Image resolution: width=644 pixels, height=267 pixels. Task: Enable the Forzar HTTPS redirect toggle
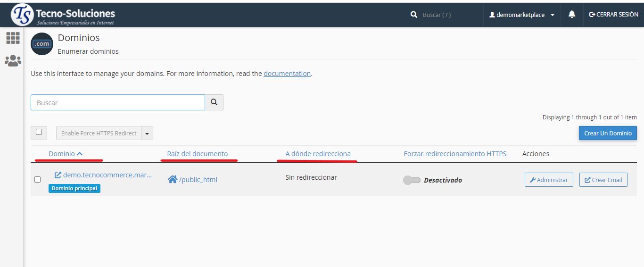pyautogui.click(x=412, y=180)
